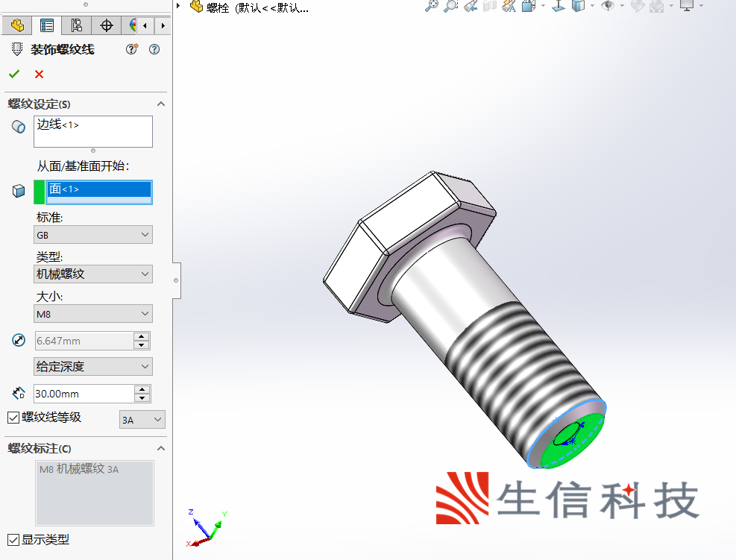Toggle the 显示类型 checkbox
This screenshot has height=560, width=736.
pos(13,539)
